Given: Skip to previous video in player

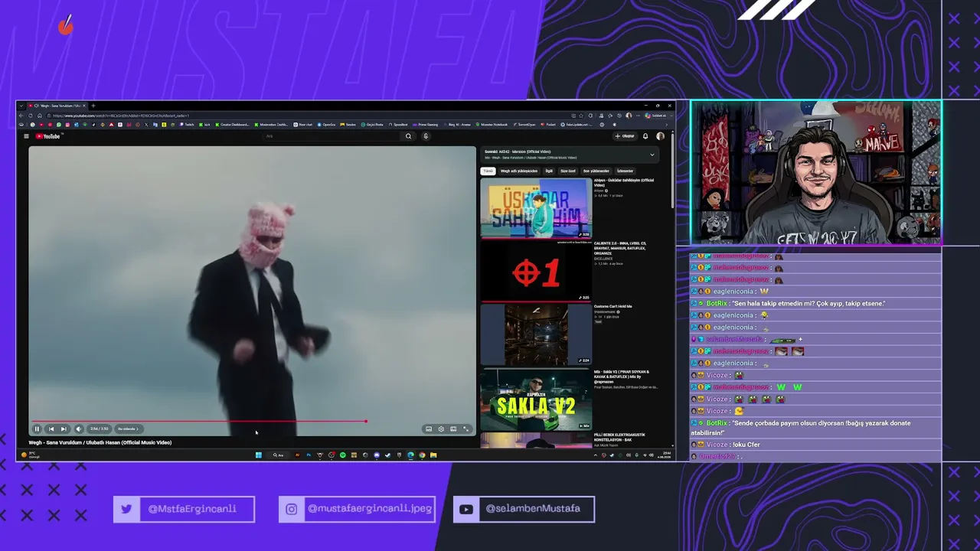Looking at the screenshot, I should pos(51,429).
